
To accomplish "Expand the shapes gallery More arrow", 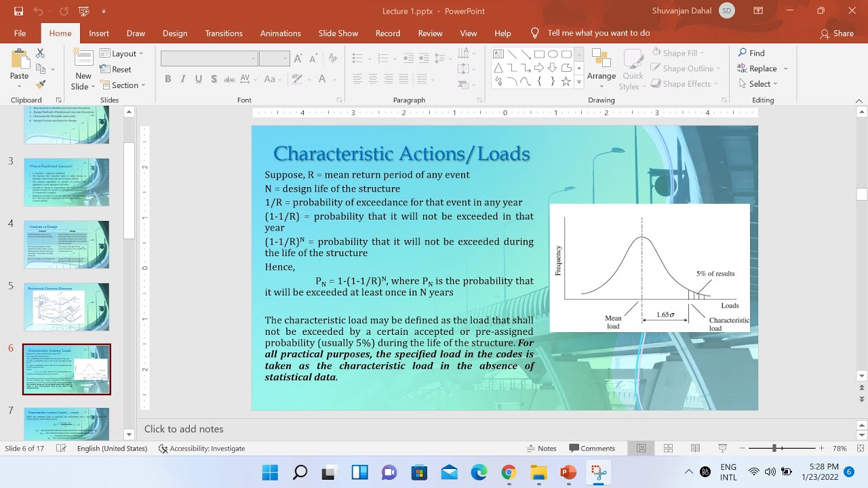I will pos(579,82).
